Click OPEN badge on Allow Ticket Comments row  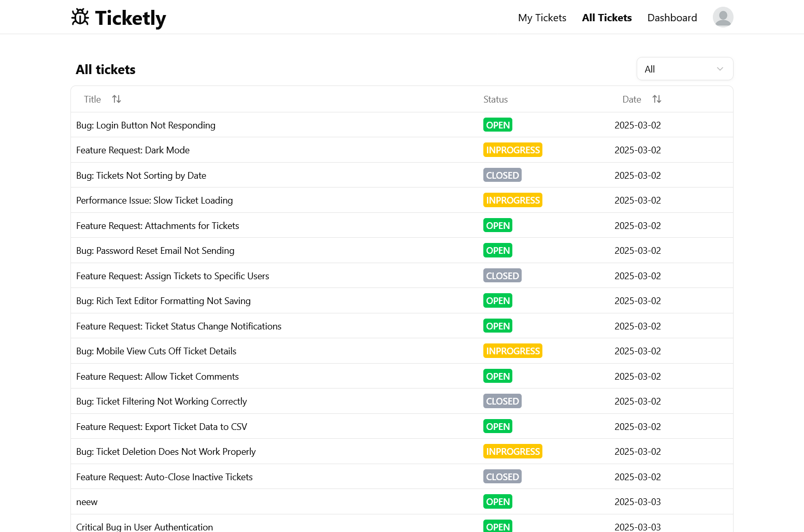498,376
